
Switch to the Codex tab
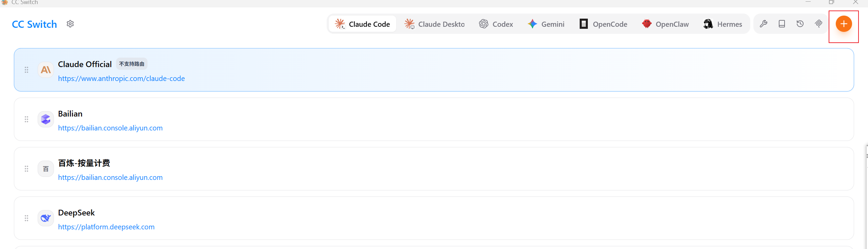(x=496, y=24)
